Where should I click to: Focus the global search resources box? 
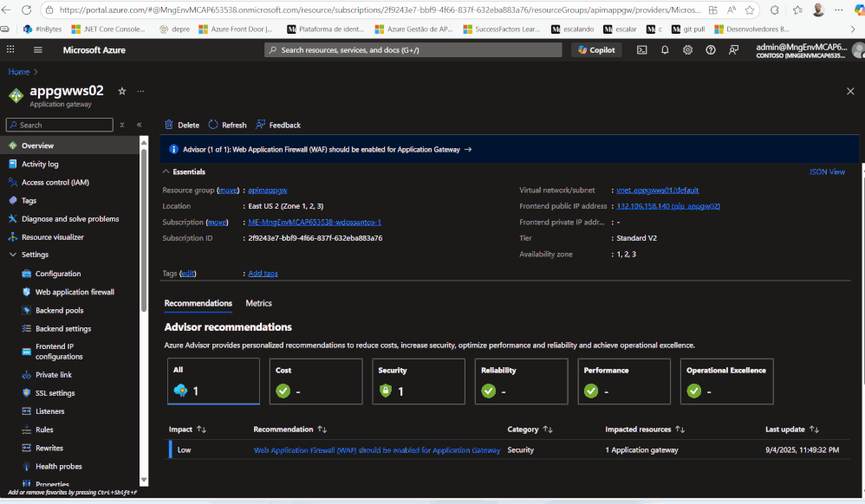pos(413,49)
